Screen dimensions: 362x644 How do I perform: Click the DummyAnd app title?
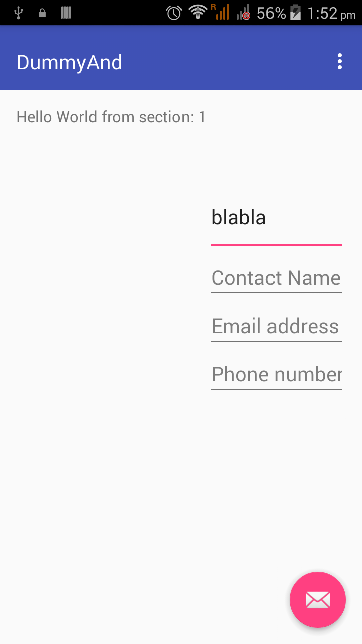(69, 62)
